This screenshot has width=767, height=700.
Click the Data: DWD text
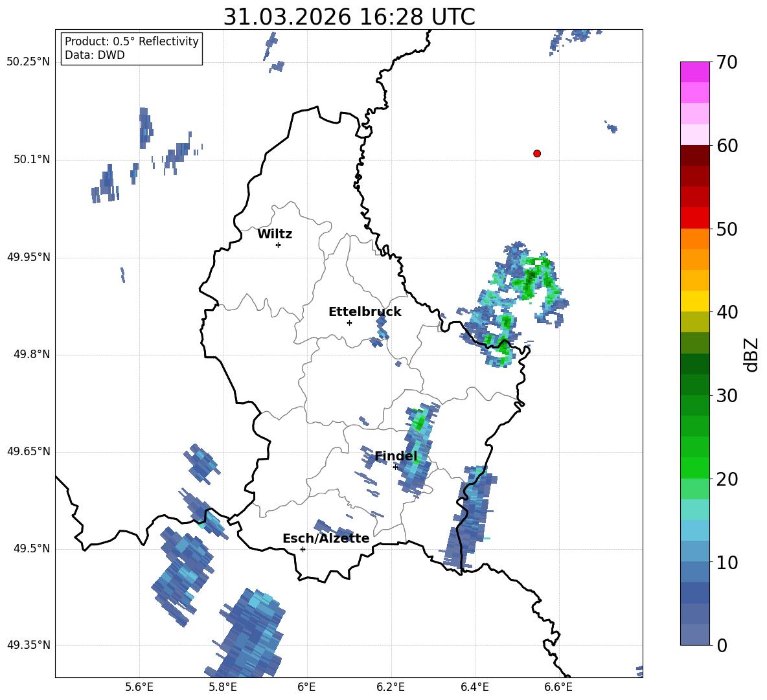click(x=95, y=55)
